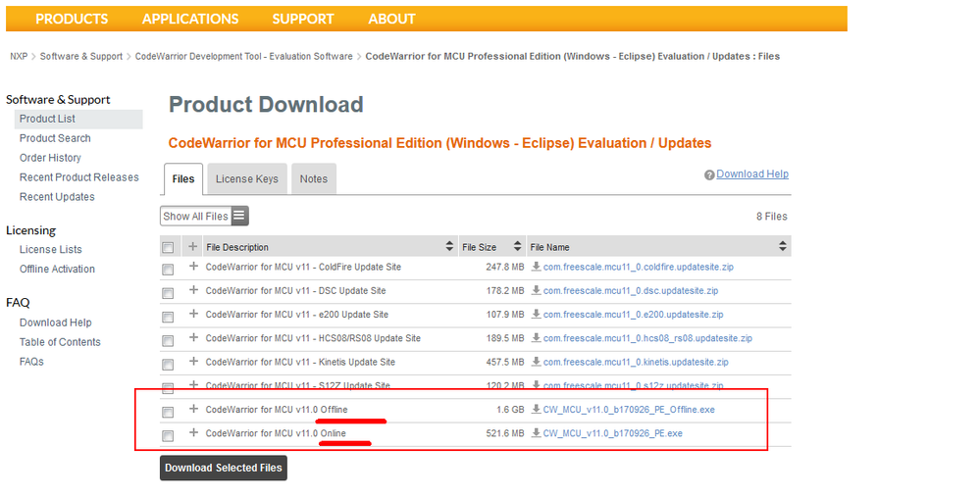Sort by File Name arrows

click(x=783, y=246)
